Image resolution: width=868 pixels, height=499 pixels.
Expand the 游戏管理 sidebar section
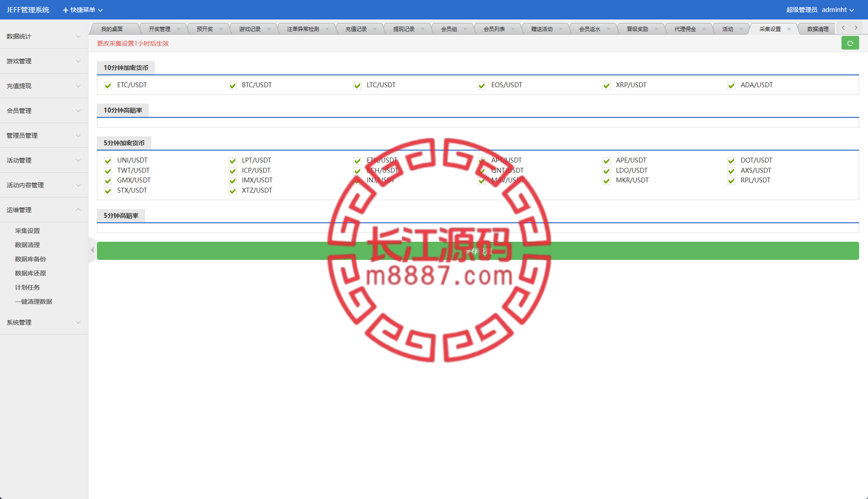(44, 61)
